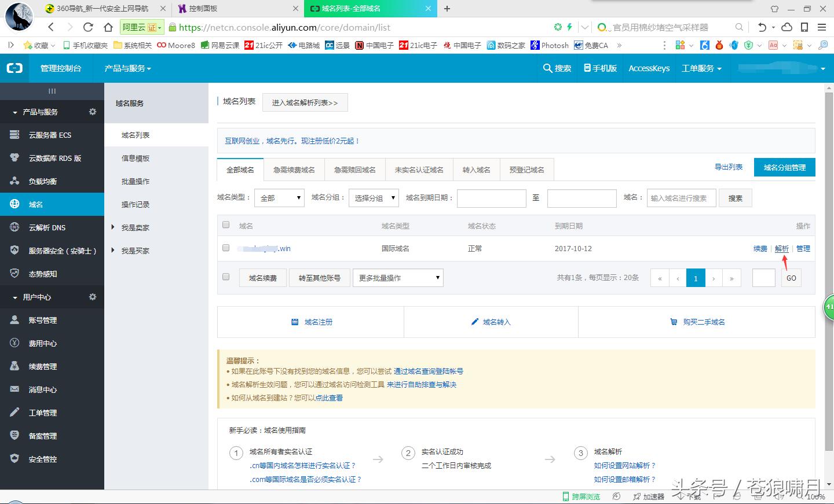The image size is (834, 504).
Task: Expand the 选择分组 dropdown
Action: (374, 198)
